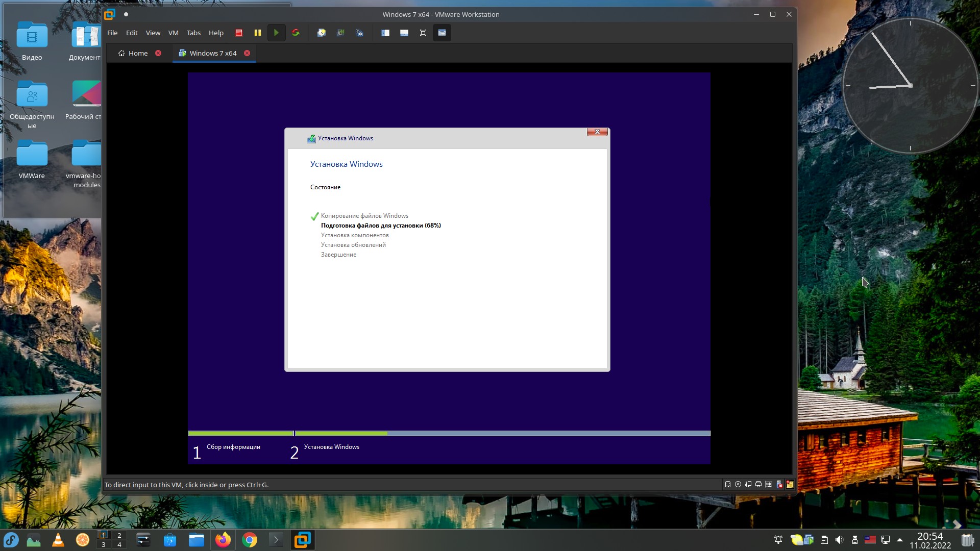This screenshot has width=980, height=551.
Task: Click the digital clock 20:54
Action: point(930,536)
